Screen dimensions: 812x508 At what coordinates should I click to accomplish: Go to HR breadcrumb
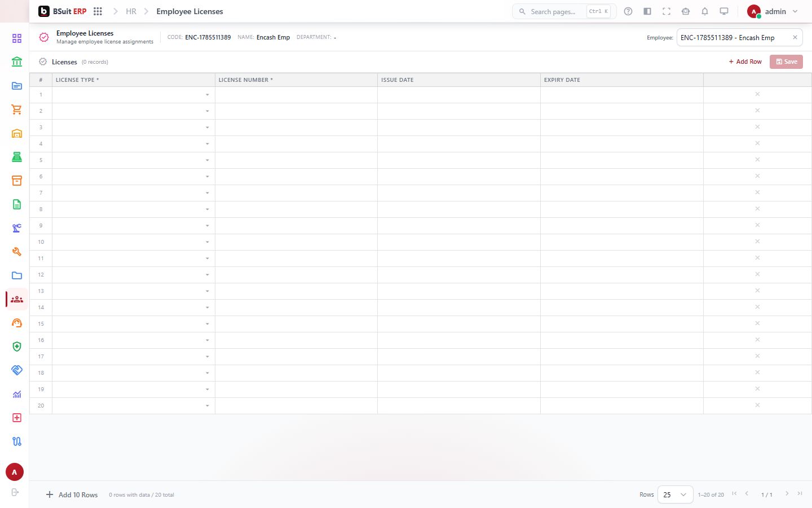coord(131,11)
